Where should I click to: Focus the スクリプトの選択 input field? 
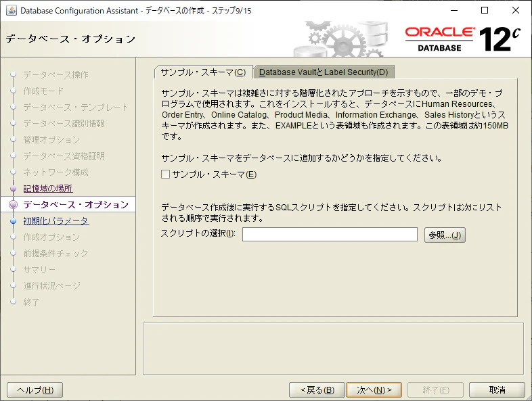pos(330,235)
